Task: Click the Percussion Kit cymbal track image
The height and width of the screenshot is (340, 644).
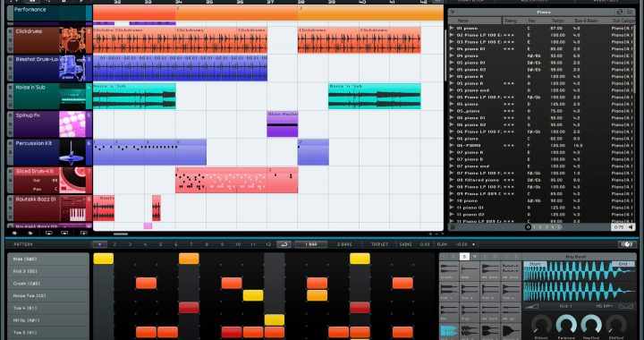Action: tap(72, 152)
